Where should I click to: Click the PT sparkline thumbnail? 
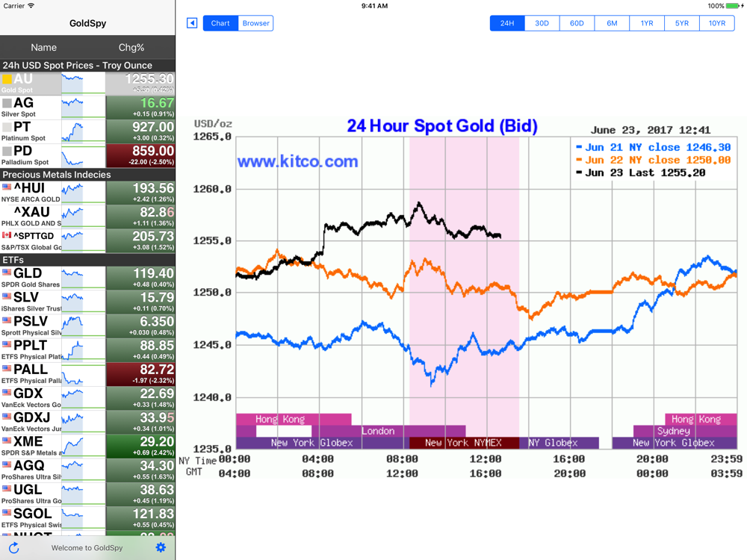tap(84, 131)
